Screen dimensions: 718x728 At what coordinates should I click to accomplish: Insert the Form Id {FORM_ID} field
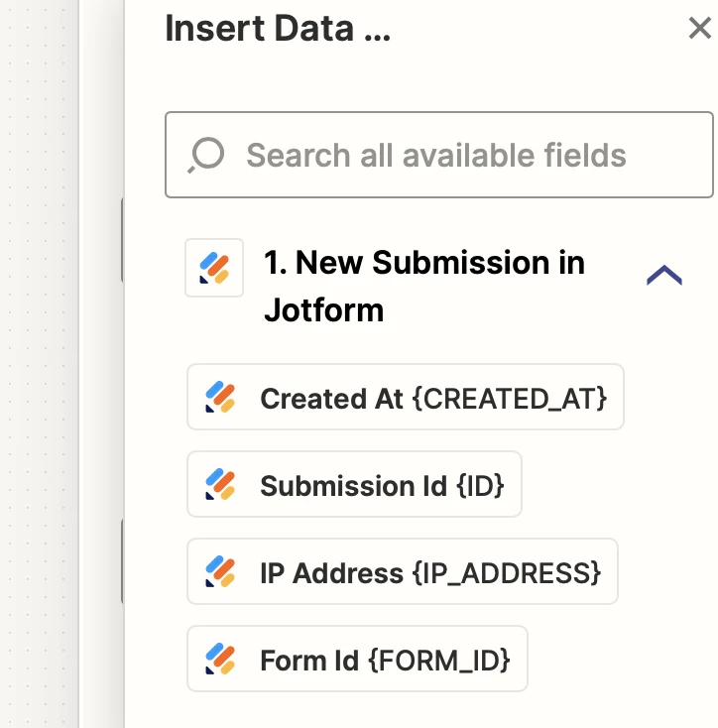[x=357, y=659]
